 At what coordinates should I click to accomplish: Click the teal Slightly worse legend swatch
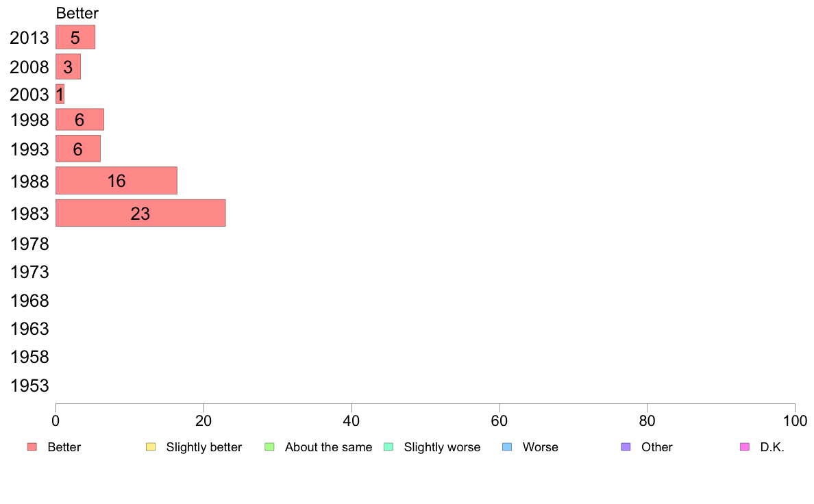(388, 447)
